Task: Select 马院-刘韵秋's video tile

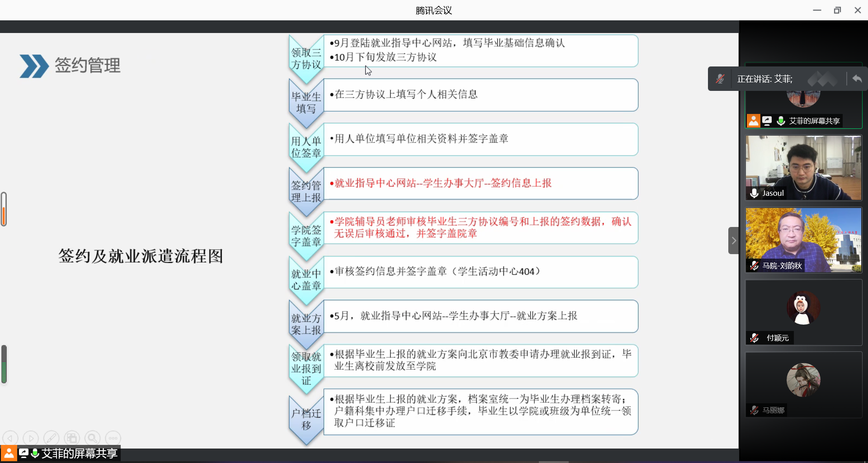Action: click(803, 240)
